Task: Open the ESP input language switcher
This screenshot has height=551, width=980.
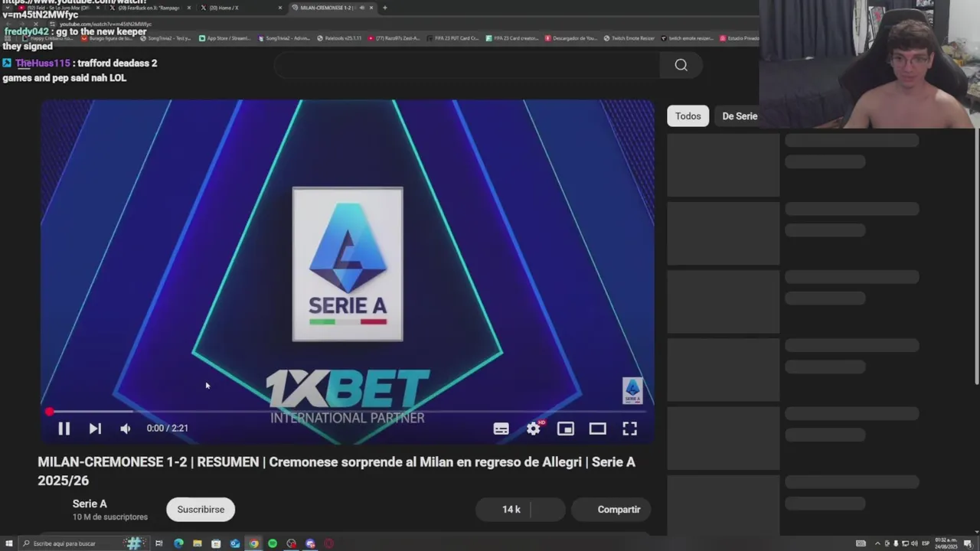Action: click(x=925, y=543)
